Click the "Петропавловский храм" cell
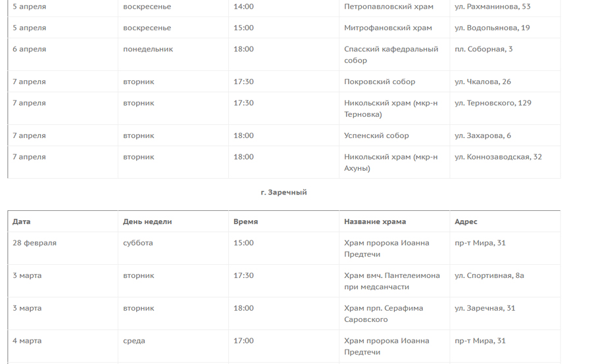Viewport: 592px width, 364px height. (388, 7)
